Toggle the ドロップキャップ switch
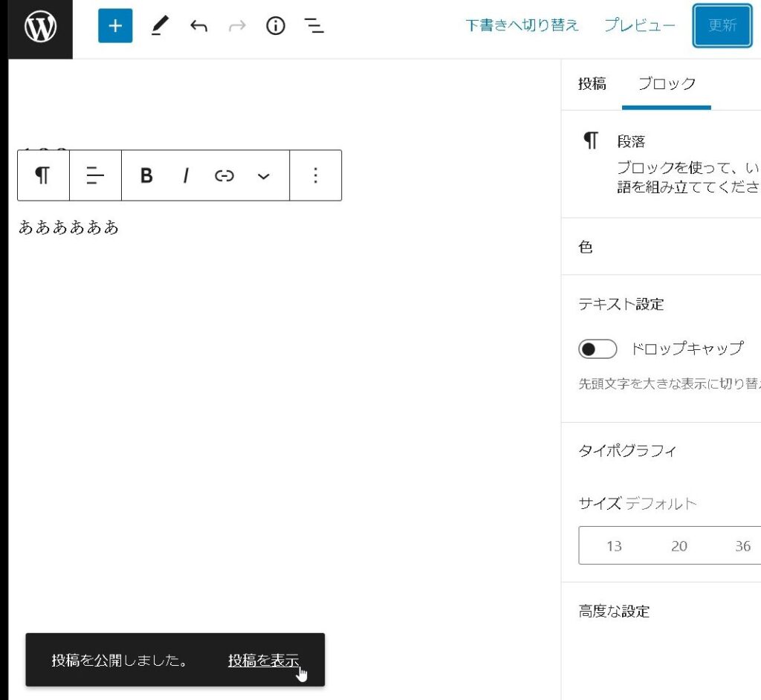761x700 pixels. click(598, 349)
